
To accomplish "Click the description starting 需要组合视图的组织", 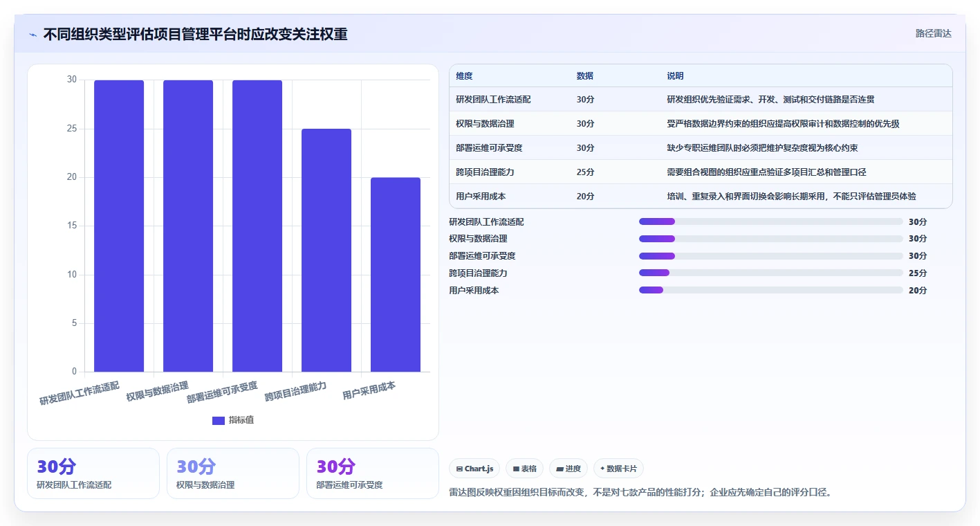I will point(767,172).
